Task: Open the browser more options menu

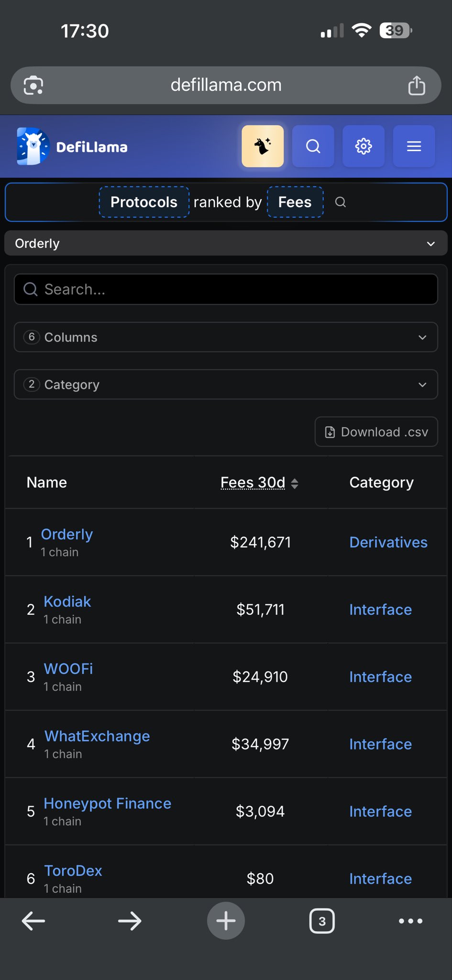Action: coord(410,921)
